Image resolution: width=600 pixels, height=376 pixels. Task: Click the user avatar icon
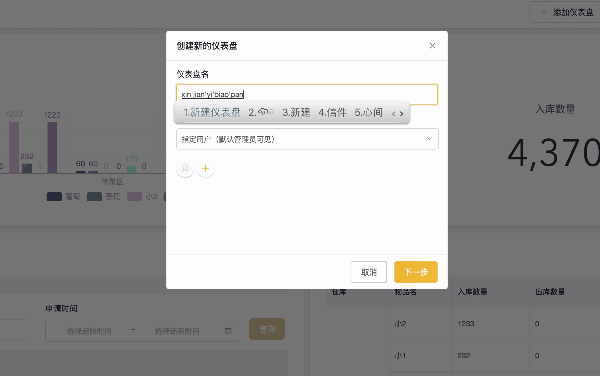[185, 168]
